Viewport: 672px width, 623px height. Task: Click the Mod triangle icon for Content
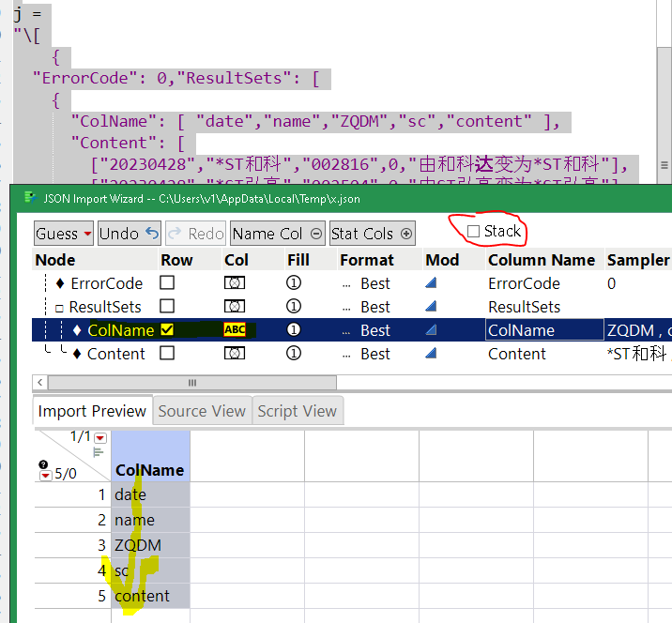tap(431, 353)
